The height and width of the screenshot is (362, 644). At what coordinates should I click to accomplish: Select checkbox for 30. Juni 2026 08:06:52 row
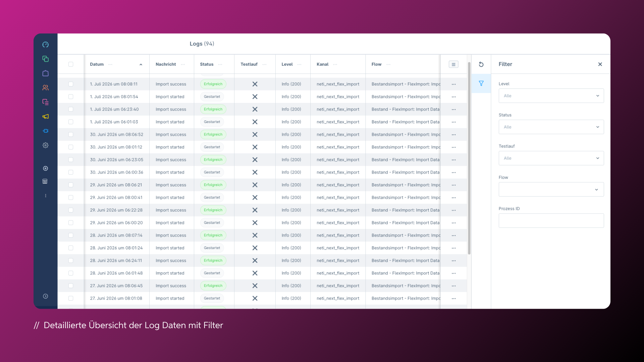[71, 134]
